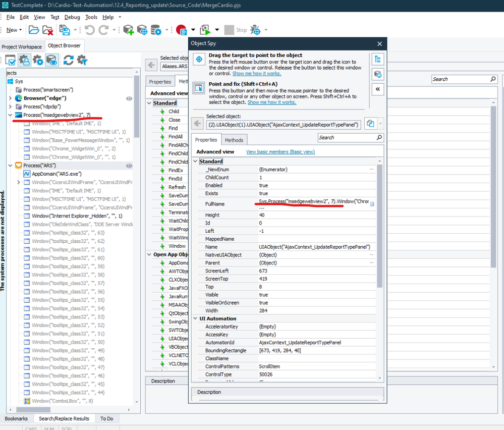Click the Run Test green play icon
This screenshot has width=504, height=430.
[x=205, y=30]
